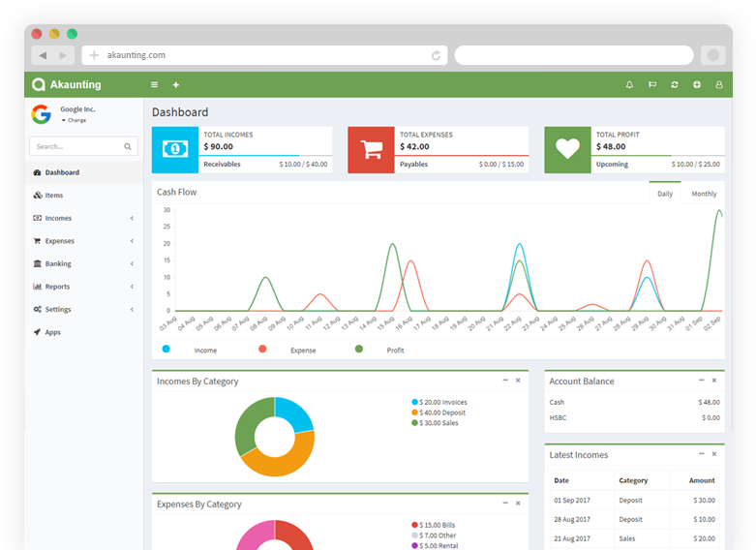Open Dashboard in the sidebar

coord(84,172)
